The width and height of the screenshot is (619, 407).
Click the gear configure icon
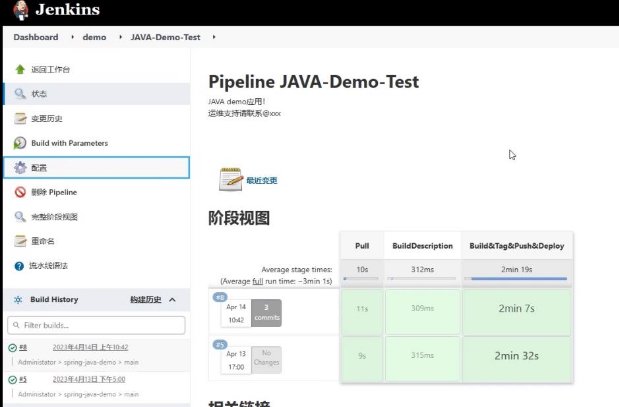pos(20,167)
